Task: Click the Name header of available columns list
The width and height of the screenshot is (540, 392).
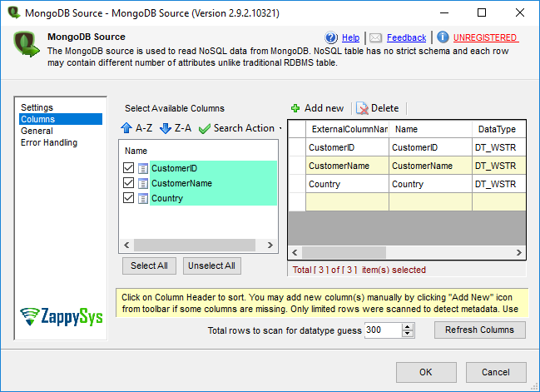Action: click(136, 151)
